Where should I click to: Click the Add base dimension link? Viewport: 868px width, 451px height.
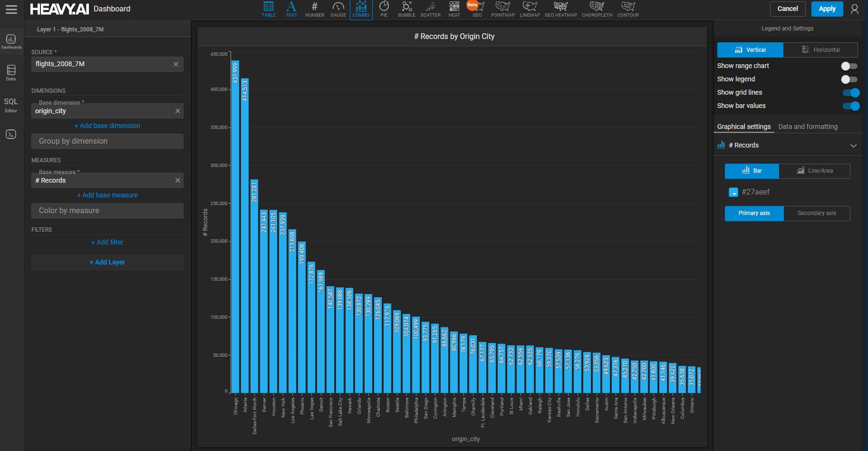pyautogui.click(x=107, y=126)
